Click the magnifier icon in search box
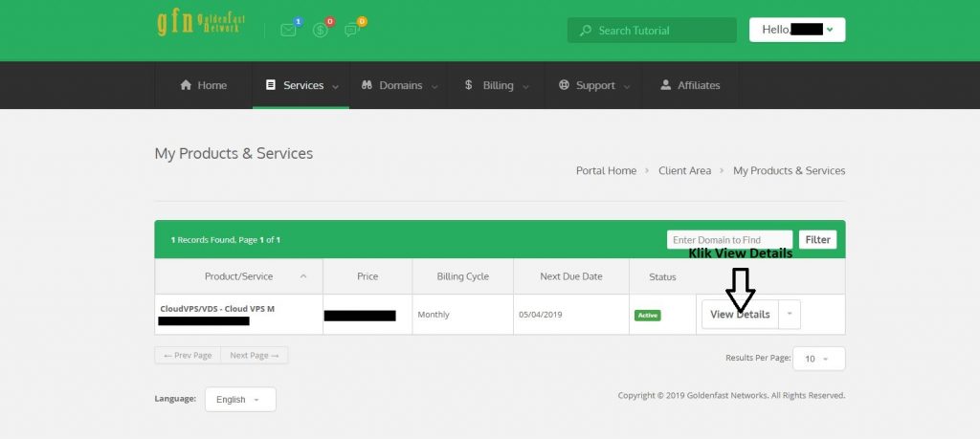This screenshot has width=980, height=439. pos(585,31)
